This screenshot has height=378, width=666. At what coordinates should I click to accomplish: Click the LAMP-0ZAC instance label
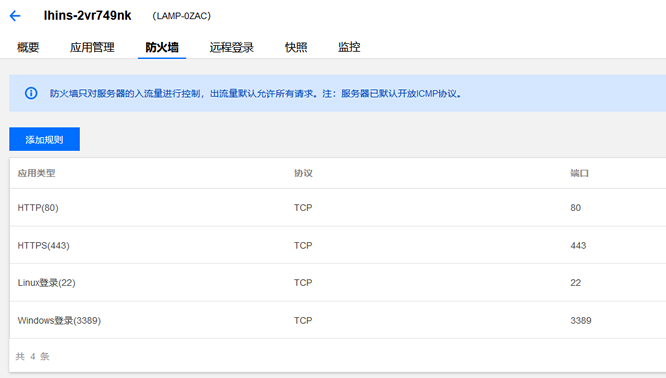(x=181, y=16)
